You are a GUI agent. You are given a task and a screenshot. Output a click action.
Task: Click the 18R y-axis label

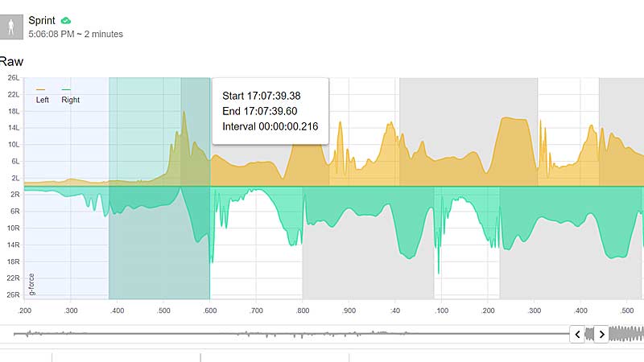point(14,261)
